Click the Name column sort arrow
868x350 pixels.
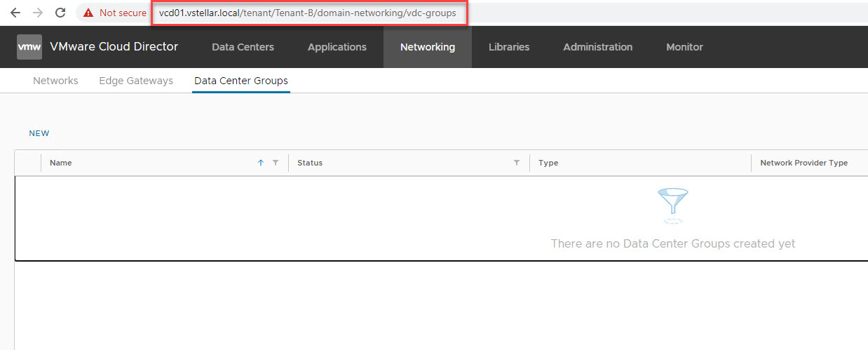point(261,163)
